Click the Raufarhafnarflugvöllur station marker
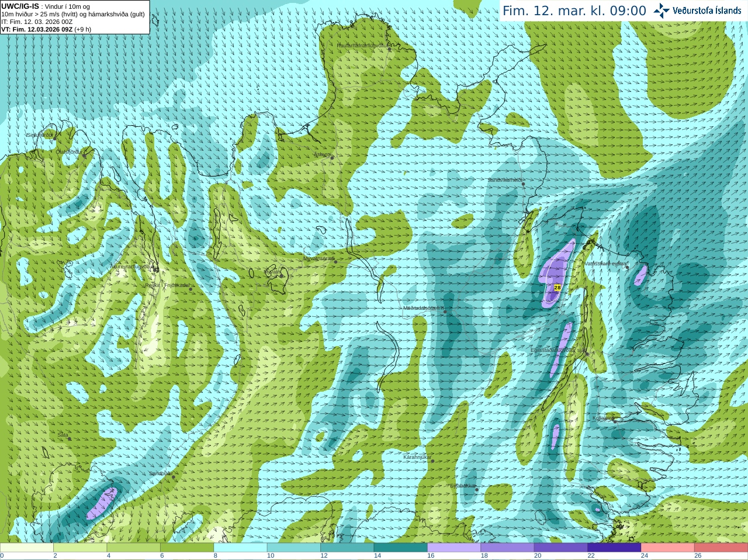This screenshot has height=560, width=748. (390, 49)
